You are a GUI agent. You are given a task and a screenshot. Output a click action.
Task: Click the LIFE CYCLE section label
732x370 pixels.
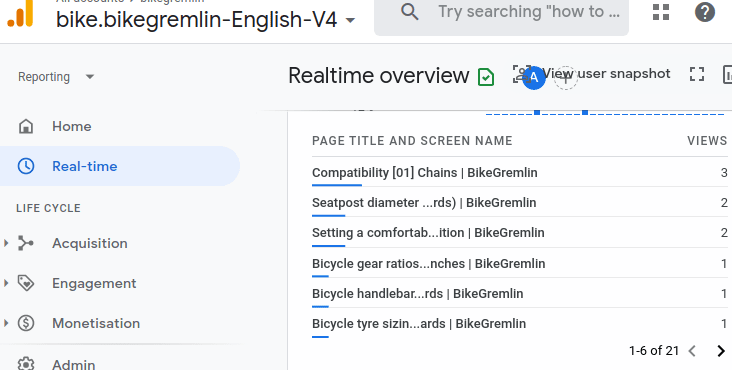click(x=48, y=208)
